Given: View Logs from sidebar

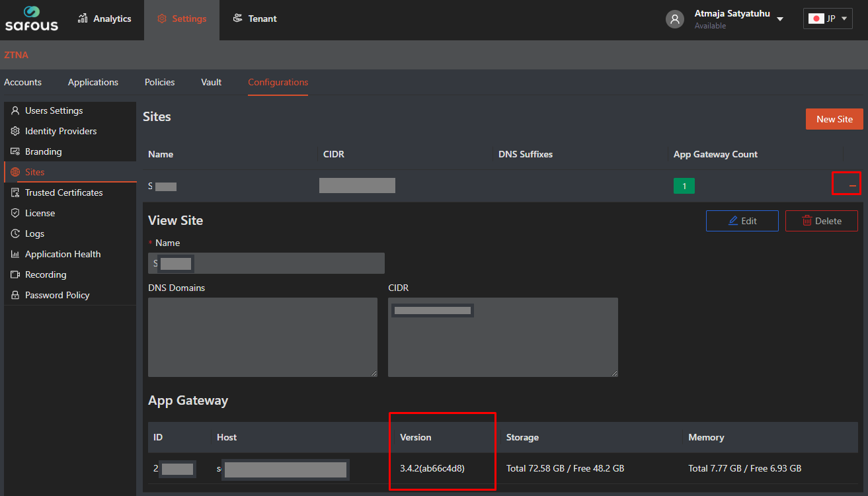Looking at the screenshot, I should [x=34, y=233].
